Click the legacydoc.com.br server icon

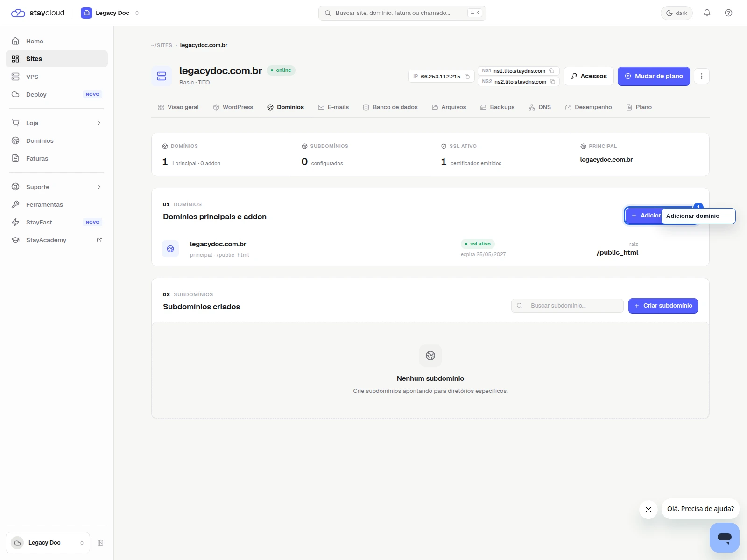click(x=162, y=76)
